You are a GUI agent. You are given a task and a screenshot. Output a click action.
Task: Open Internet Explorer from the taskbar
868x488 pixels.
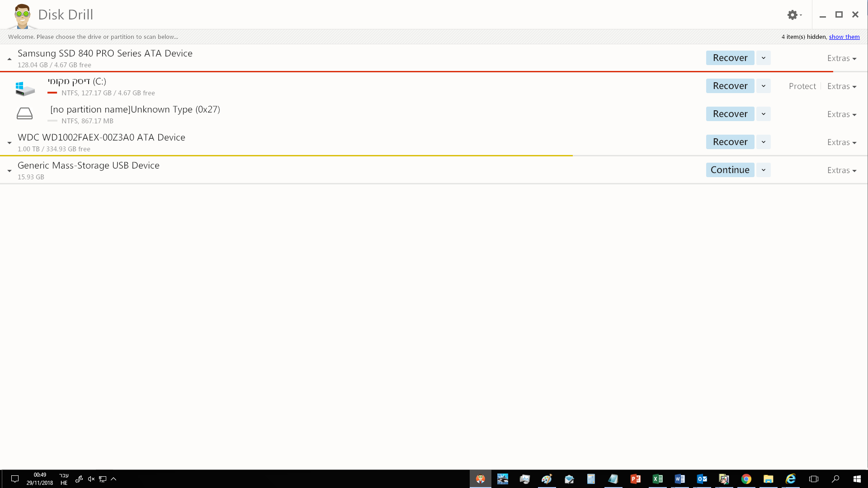[791, 479]
